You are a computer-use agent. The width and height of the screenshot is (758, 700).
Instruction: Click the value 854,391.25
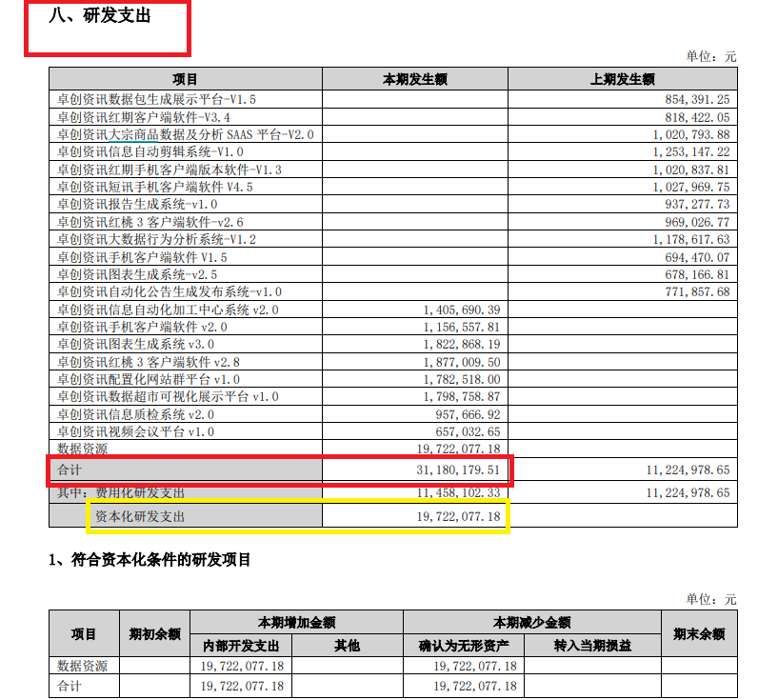[697, 100]
